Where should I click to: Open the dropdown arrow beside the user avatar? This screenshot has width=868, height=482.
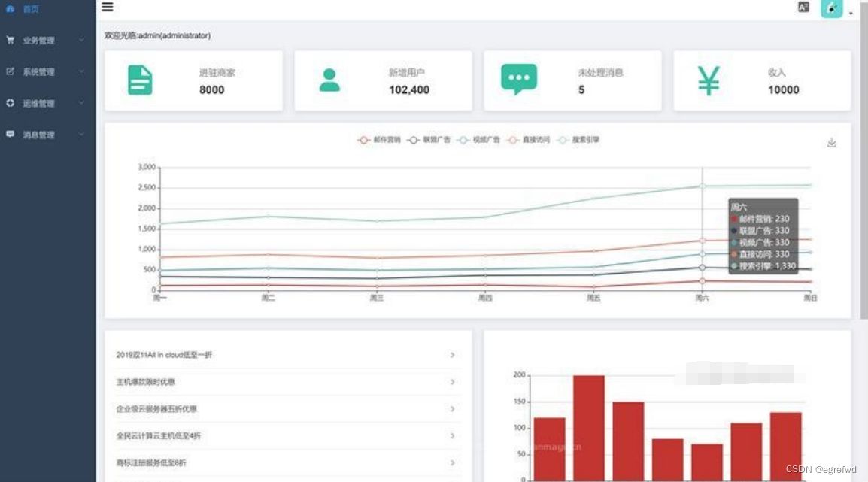pyautogui.click(x=851, y=14)
